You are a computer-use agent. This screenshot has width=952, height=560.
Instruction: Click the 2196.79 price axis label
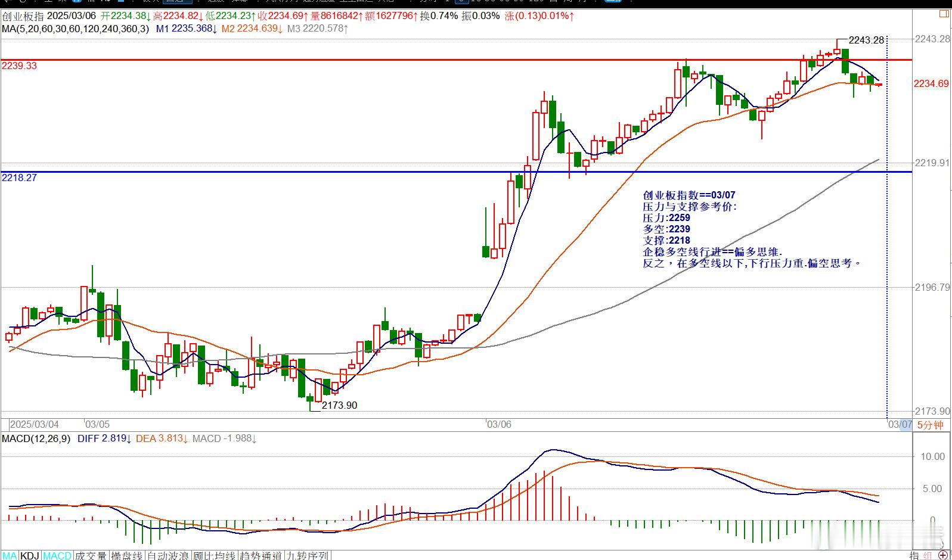(932, 287)
